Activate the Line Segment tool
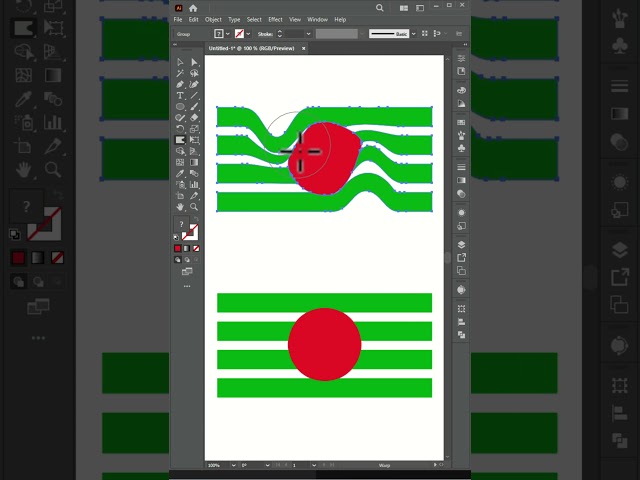This screenshot has width=640, height=480. point(194,96)
